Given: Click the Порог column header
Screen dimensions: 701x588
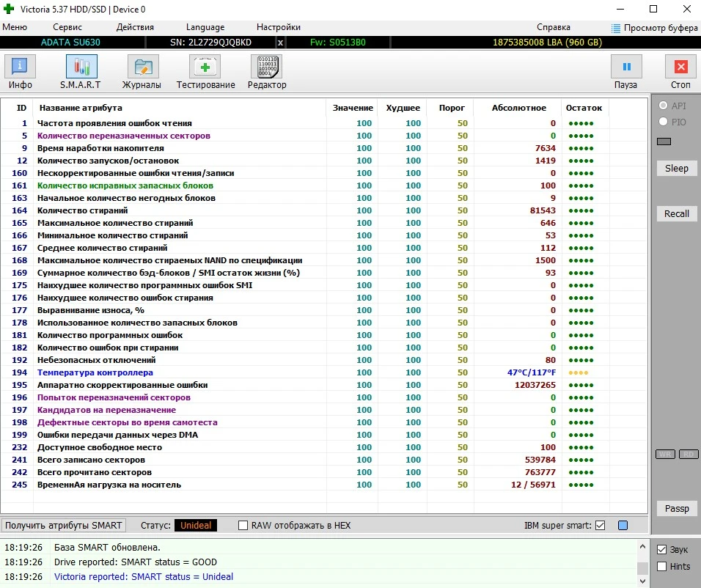Looking at the screenshot, I should pos(452,108).
